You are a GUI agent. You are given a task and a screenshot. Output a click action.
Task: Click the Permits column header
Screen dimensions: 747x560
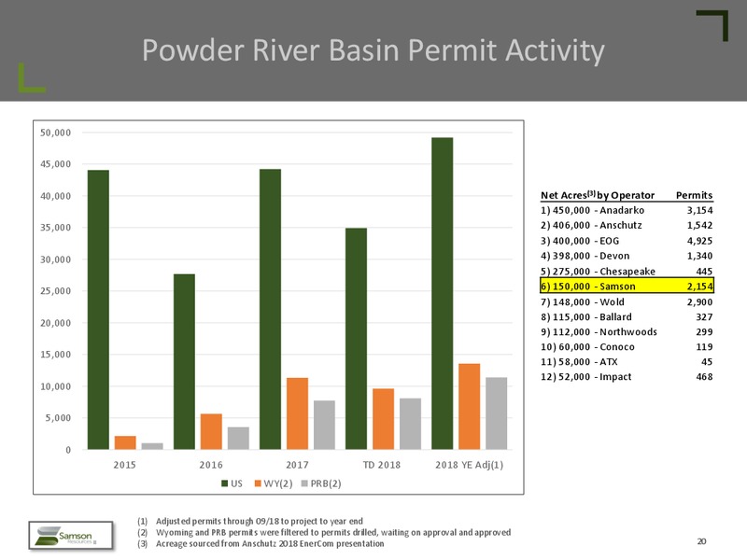694,195
